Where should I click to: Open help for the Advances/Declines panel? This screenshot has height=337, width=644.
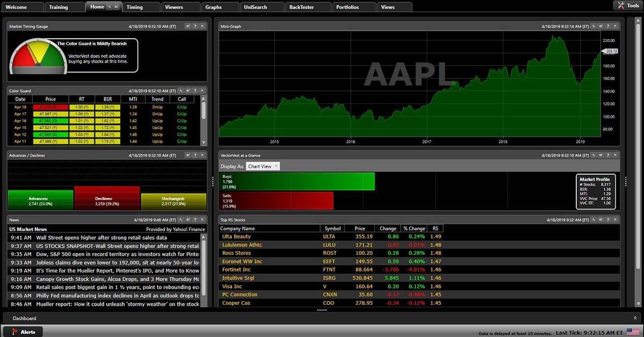tap(195, 155)
